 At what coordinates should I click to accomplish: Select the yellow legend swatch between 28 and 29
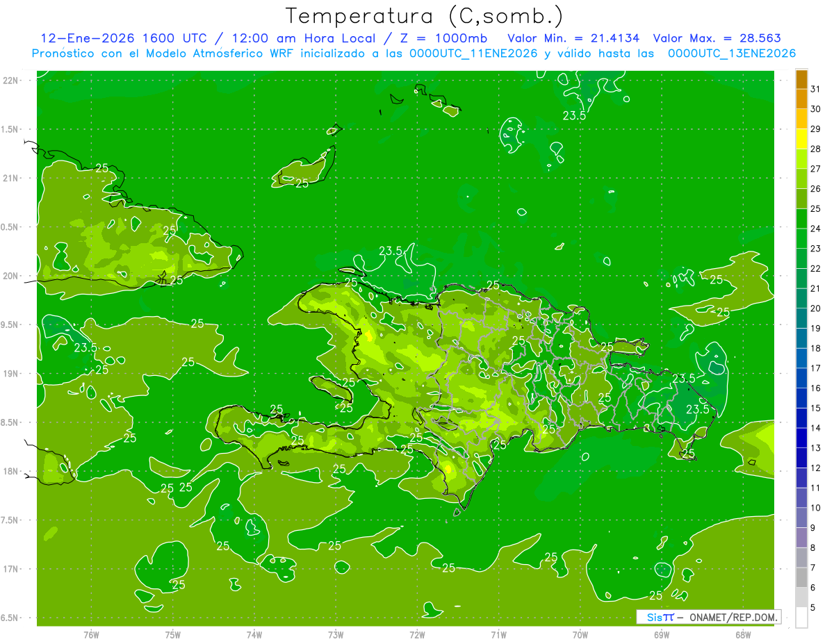pos(801,139)
